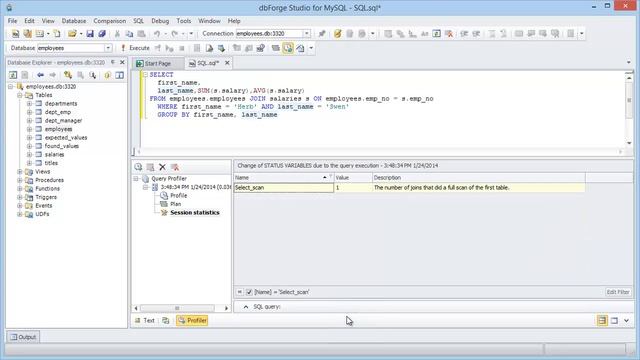Click the back arrow in Database Explorer
The width and height of the screenshot is (640, 360).
tap(40, 75)
